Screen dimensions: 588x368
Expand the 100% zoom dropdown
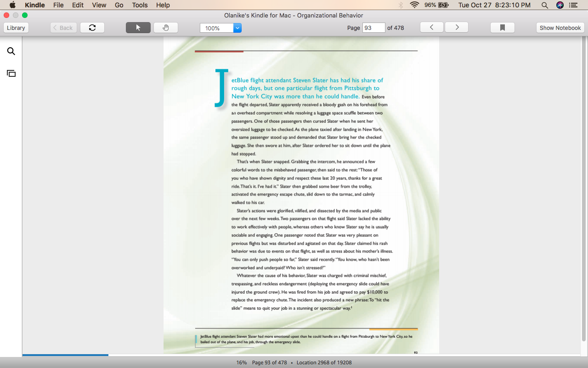237,28
